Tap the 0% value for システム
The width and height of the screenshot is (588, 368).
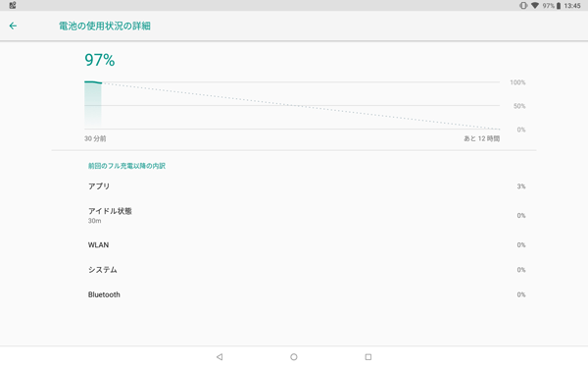click(x=521, y=270)
